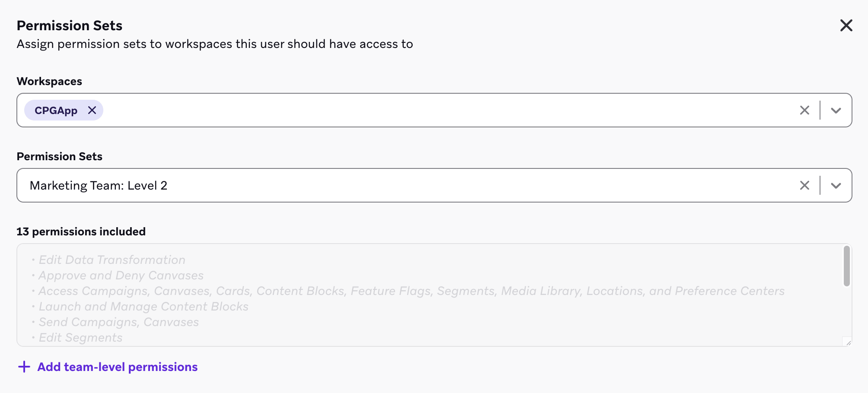The height and width of the screenshot is (393, 868).
Task: Click the X inside the CPGApp chip
Action: coord(92,110)
